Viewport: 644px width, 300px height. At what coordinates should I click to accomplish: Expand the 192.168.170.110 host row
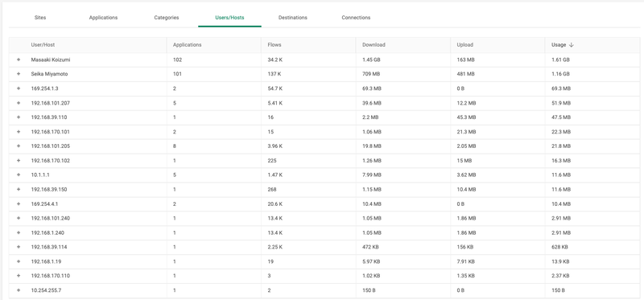[x=19, y=276]
